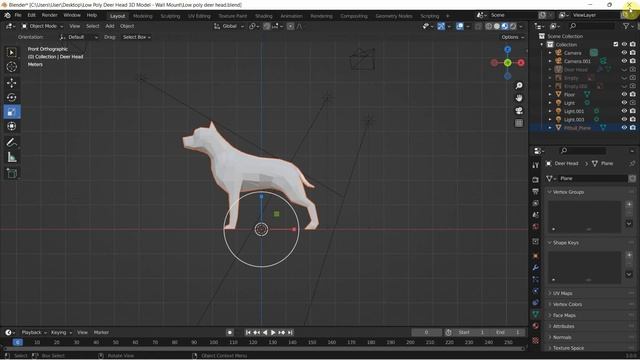Switch to the Modeling workspace tab
The height and width of the screenshot is (360, 640).
(142, 16)
